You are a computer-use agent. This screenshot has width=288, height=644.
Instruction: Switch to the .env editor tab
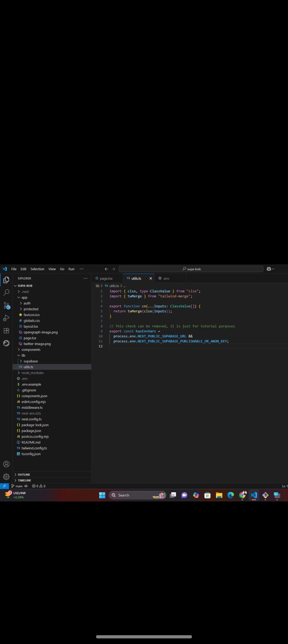(170, 278)
